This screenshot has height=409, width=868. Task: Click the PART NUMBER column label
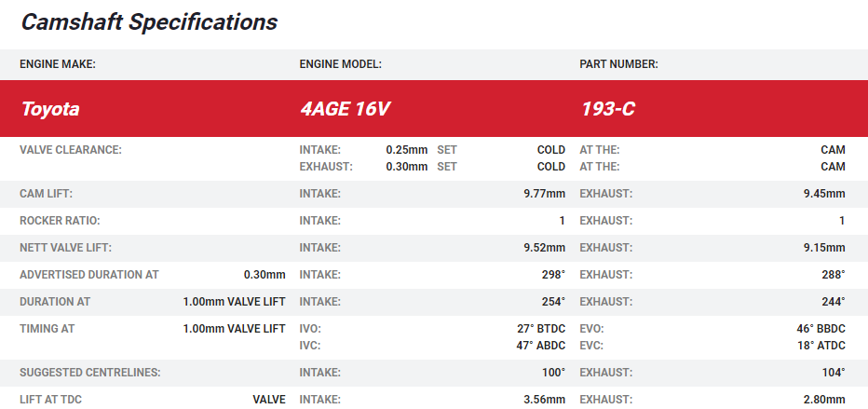pyautogui.click(x=618, y=64)
